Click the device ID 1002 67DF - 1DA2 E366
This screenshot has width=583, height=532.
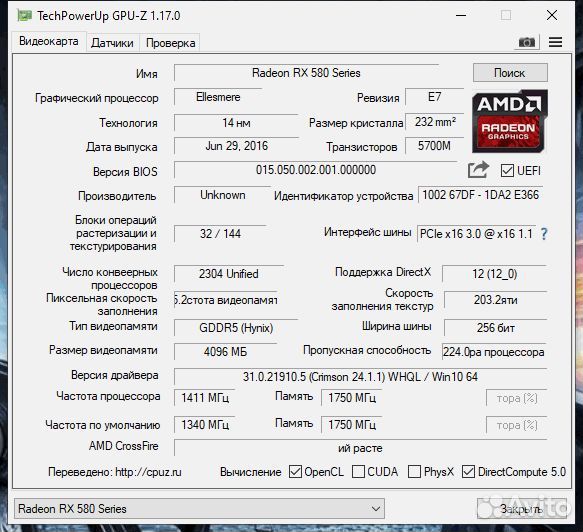coord(480,195)
